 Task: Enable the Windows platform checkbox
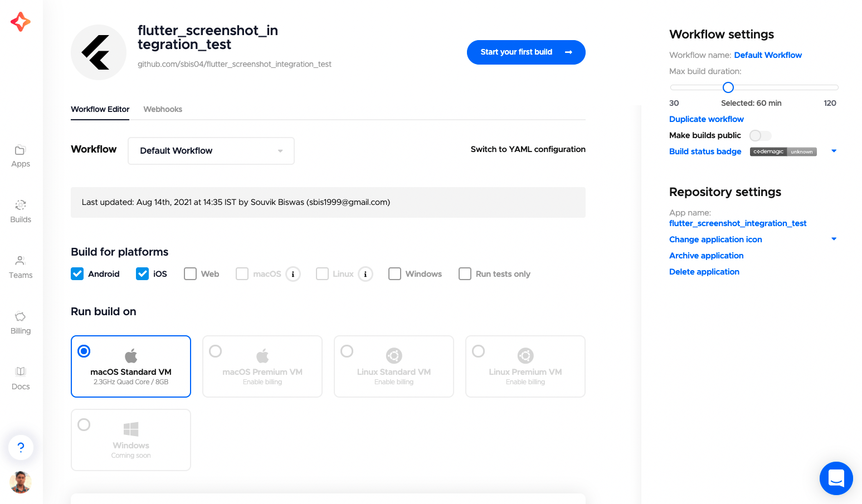click(395, 274)
